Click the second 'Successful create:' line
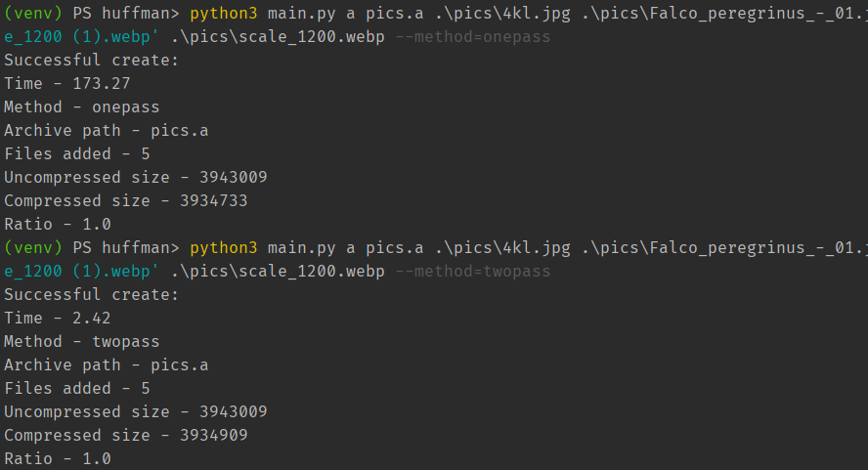868x470 pixels. pos(91,294)
